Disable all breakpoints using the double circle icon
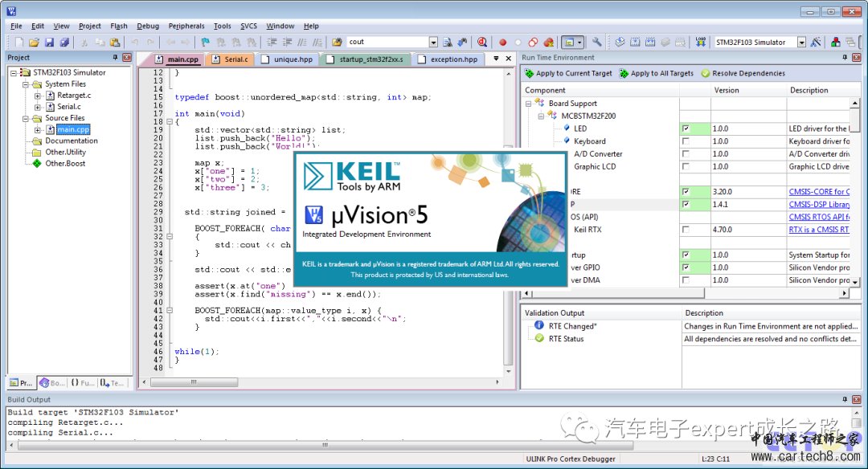868x469 pixels. (533, 42)
